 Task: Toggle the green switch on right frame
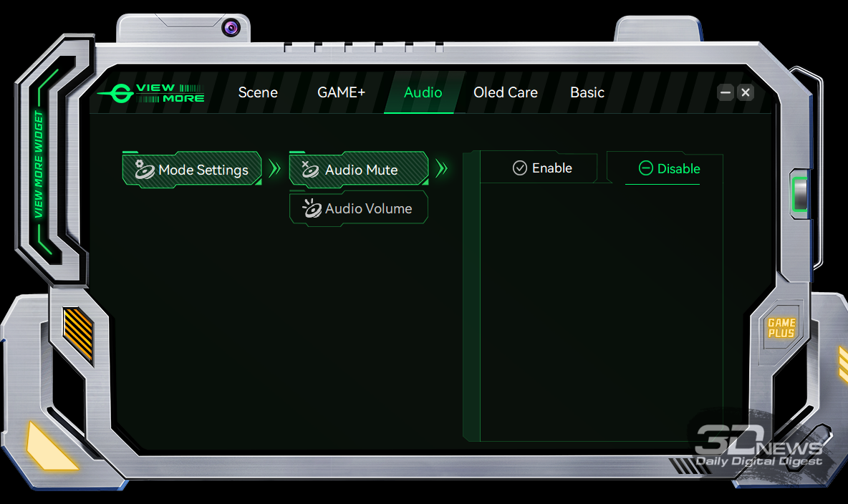pyautogui.click(x=799, y=193)
